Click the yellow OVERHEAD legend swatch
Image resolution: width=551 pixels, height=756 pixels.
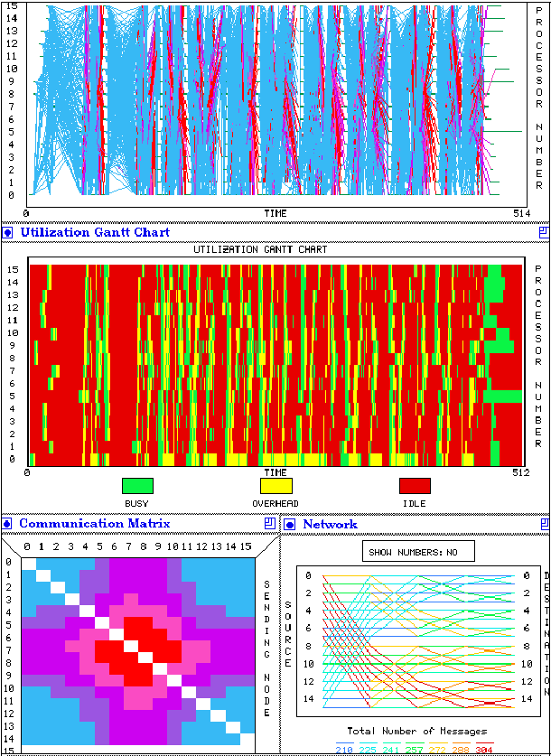point(275,486)
